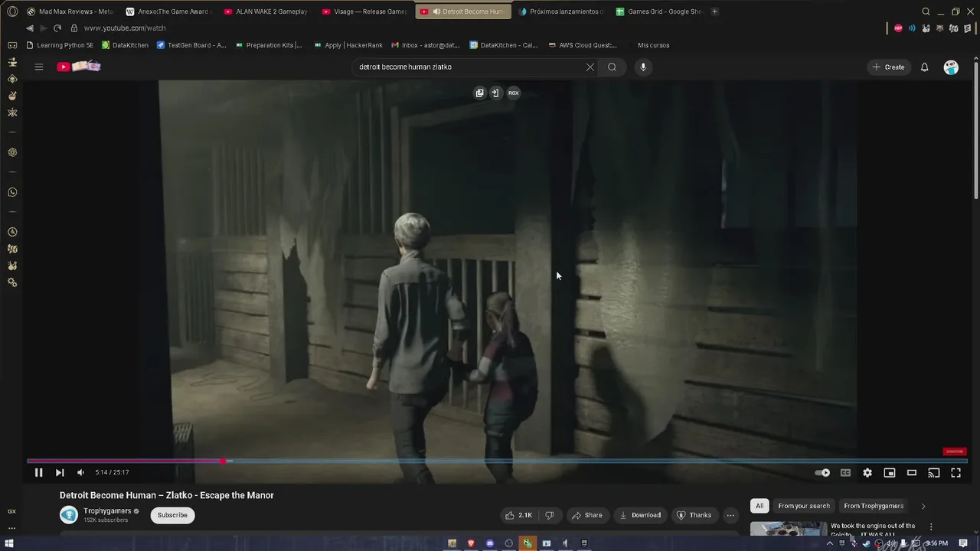Image resolution: width=980 pixels, height=551 pixels.
Task: Open Learning Python SE bookmark
Action: point(59,45)
